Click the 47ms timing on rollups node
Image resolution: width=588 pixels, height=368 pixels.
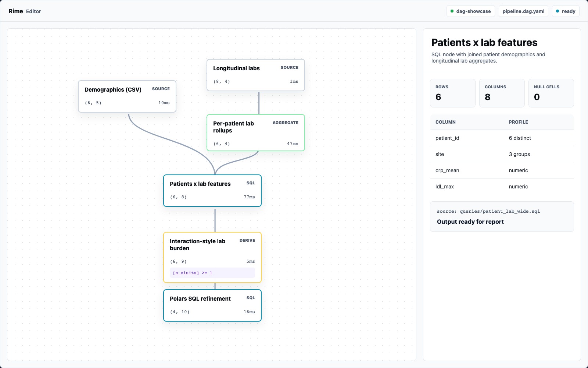tap(293, 144)
